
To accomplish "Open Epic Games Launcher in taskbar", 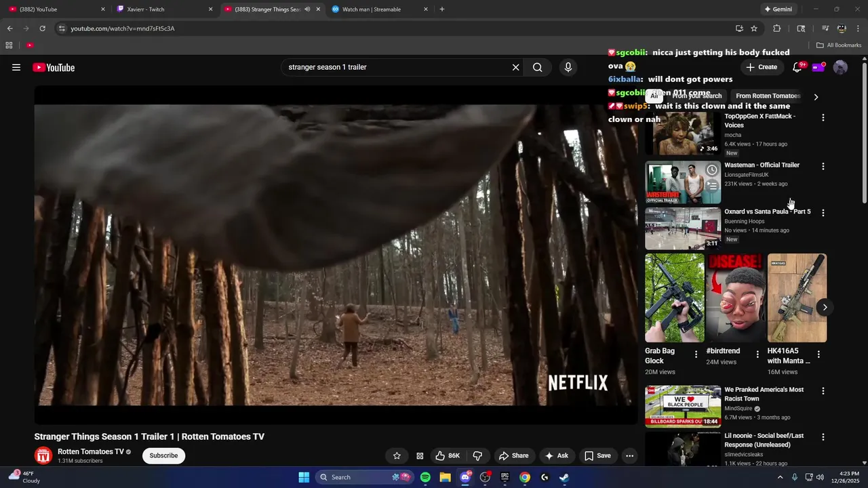I will 505,477.
